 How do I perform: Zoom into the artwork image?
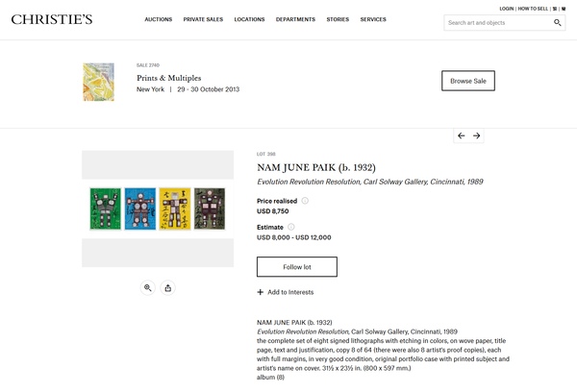pos(148,287)
